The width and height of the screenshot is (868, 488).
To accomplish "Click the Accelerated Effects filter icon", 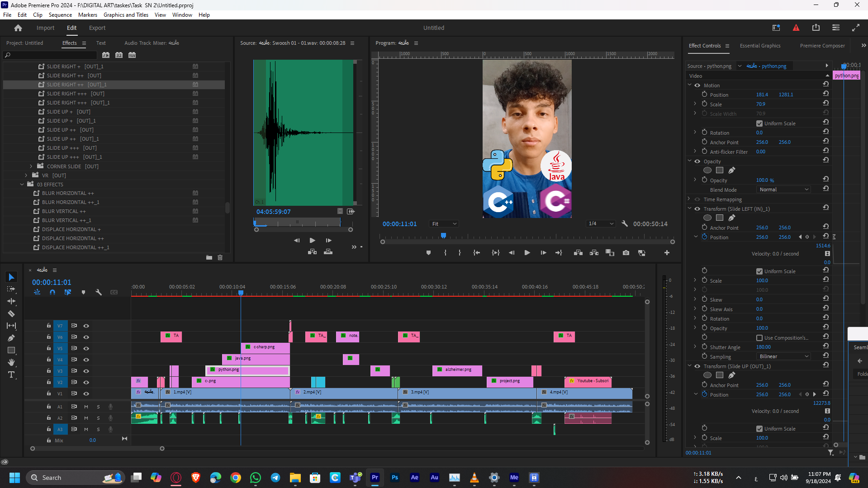I will (x=106, y=55).
